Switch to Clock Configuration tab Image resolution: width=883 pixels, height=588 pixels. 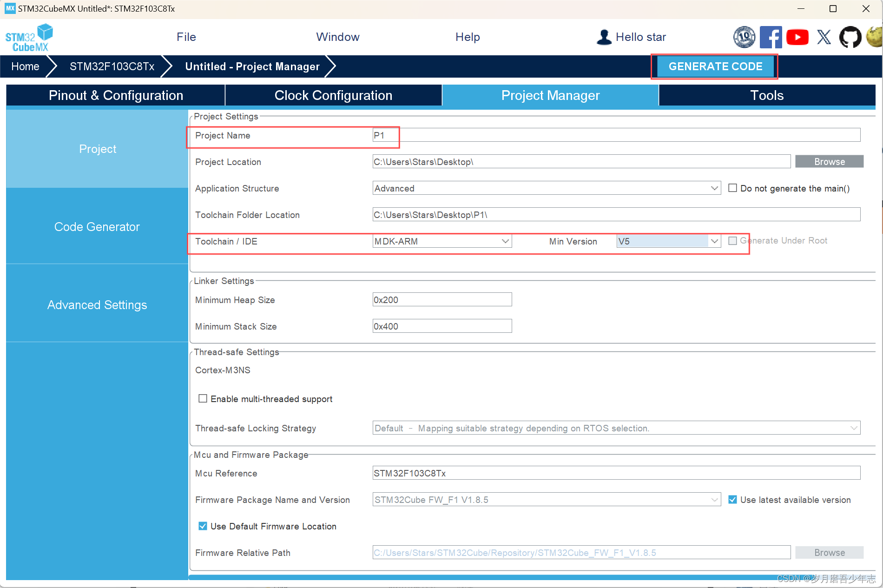[x=333, y=95]
